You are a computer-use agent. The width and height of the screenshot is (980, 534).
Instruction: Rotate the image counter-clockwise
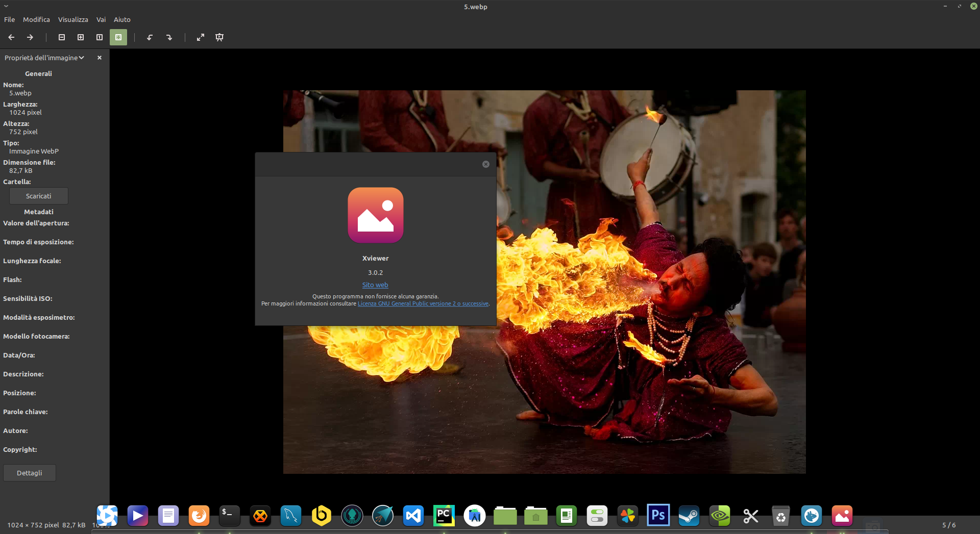click(x=150, y=37)
